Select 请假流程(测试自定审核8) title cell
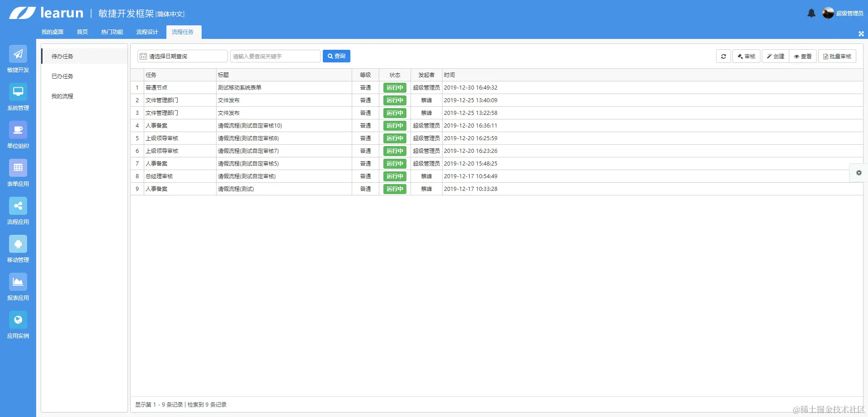868x417 pixels. 284,138
